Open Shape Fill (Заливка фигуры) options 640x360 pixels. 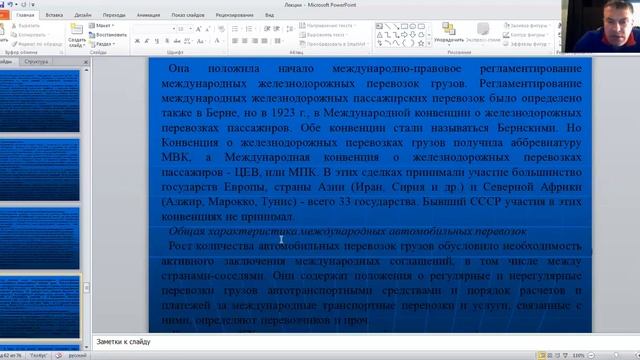527,26
